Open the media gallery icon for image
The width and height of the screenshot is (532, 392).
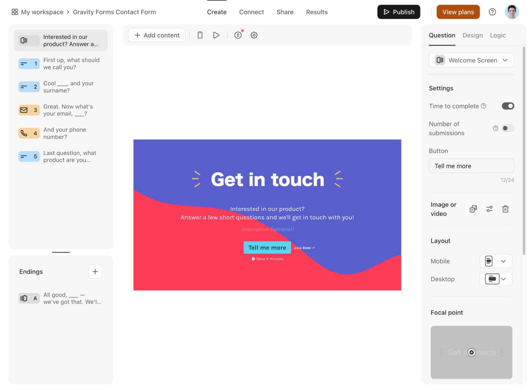473,209
